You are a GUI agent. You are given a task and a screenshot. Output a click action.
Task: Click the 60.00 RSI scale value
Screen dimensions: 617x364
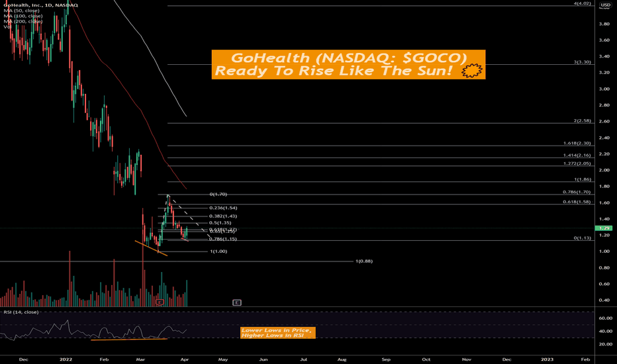pos(605,318)
